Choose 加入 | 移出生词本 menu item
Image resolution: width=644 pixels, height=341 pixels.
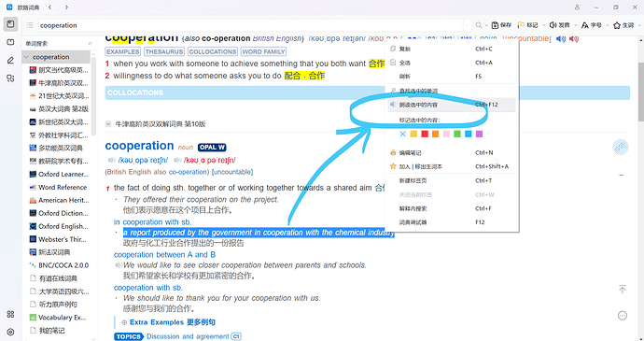[x=452, y=166]
